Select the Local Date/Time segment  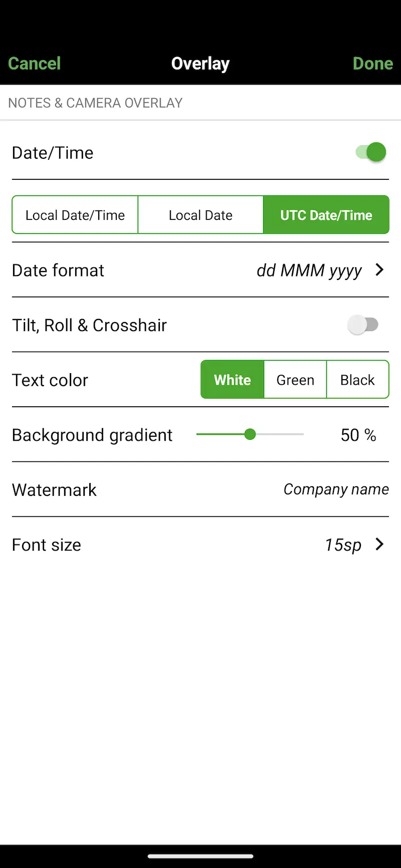click(x=75, y=215)
